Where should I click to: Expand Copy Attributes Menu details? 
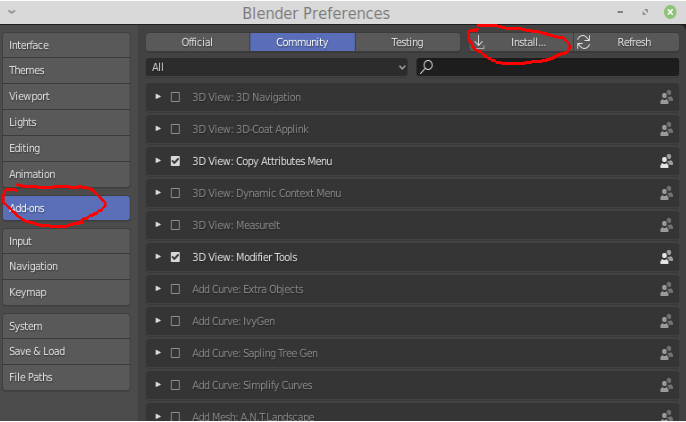tap(158, 160)
